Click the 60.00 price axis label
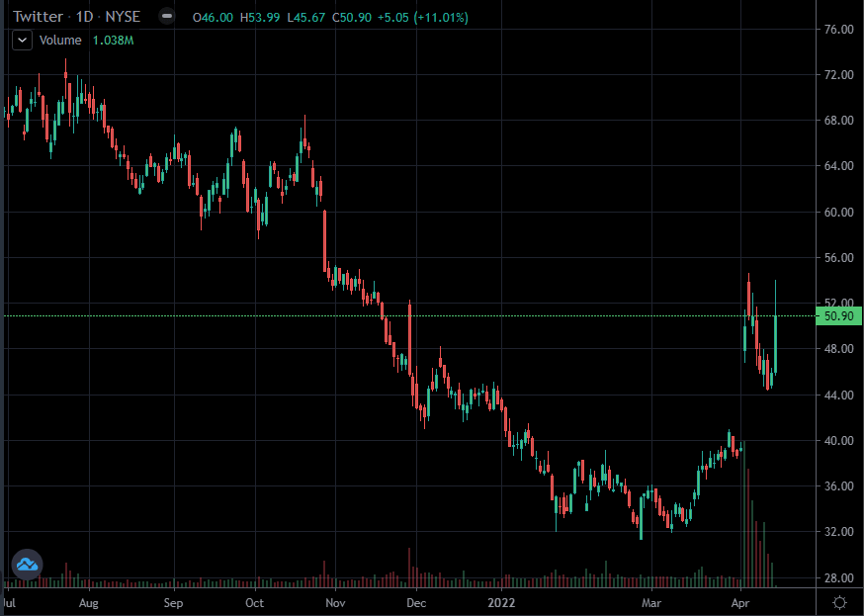The width and height of the screenshot is (864, 616). click(x=838, y=213)
